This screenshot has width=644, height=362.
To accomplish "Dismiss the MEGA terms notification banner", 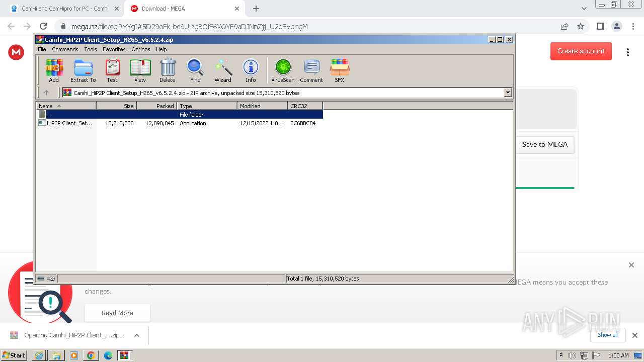I will tap(631, 265).
